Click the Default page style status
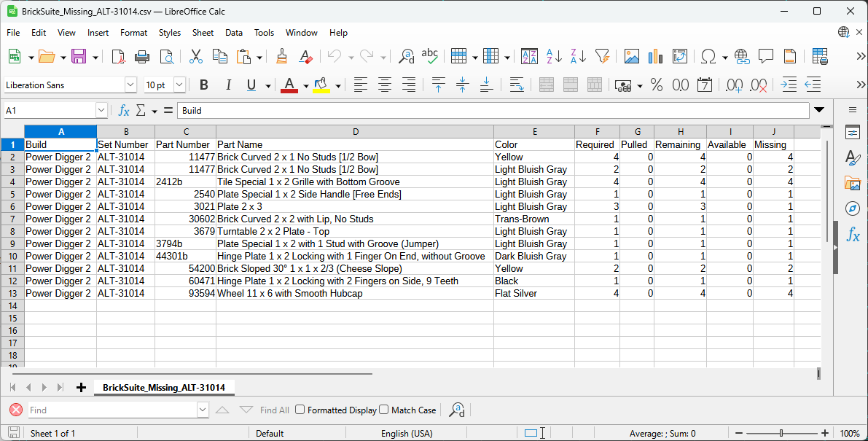The width and height of the screenshot is (868, 441). 270,433
